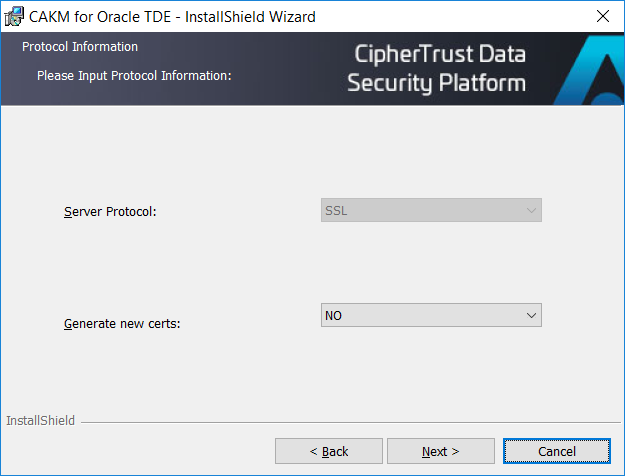Proceed by pressing the Next button
The width and height of the screenshot is (625, 476).
pyautogui.click(x=440, y=451)
